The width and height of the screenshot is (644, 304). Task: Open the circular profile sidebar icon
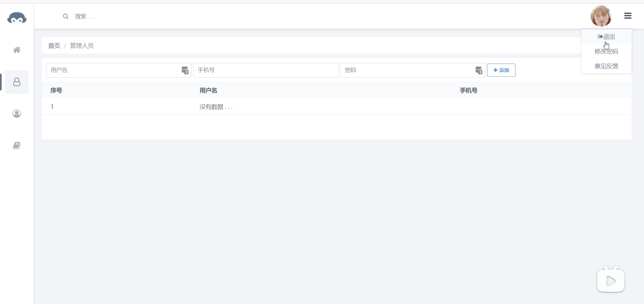tap(17, 114)
